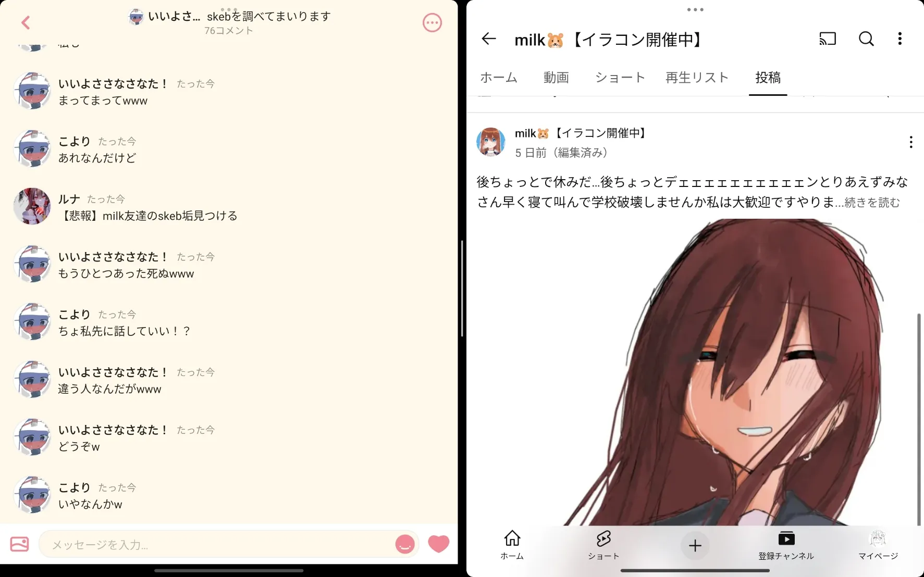Open the 再生リスト tab
Screen dimensions: 924x577
pyautogui.click(x=697, y=78)
